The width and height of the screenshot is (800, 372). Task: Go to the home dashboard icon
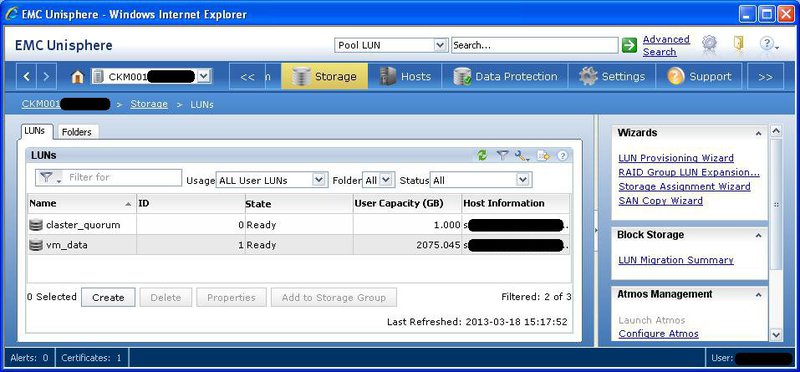pos(77,77)
